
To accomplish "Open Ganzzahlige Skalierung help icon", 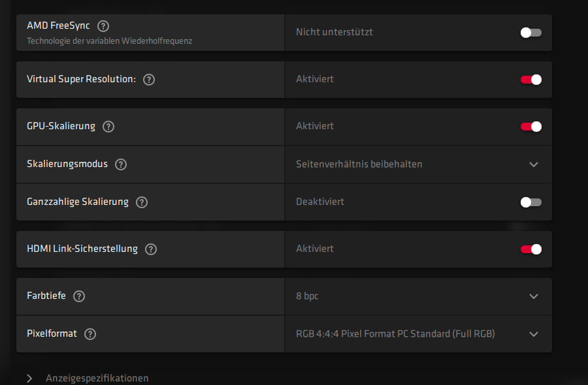I will tap(142, 202).
